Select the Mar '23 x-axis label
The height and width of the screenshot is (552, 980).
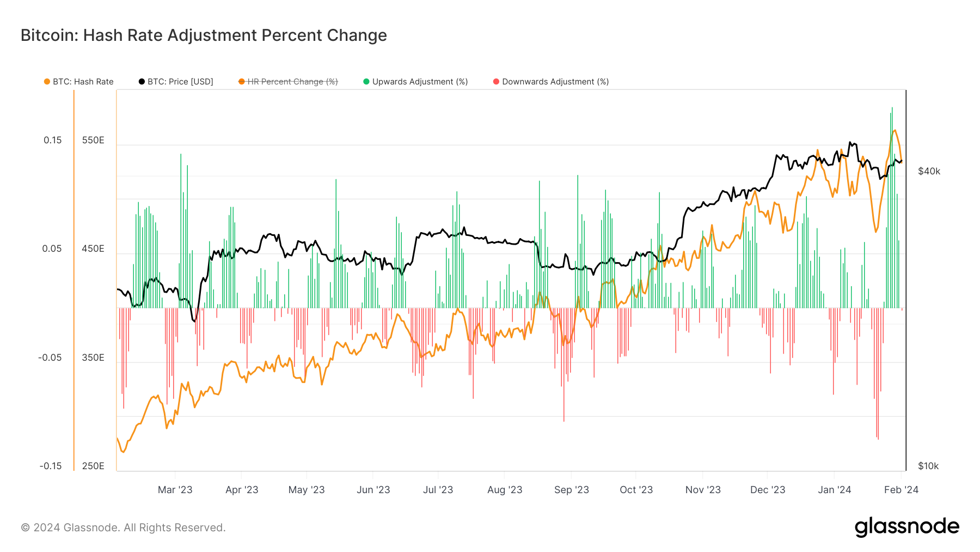[175, 490]
